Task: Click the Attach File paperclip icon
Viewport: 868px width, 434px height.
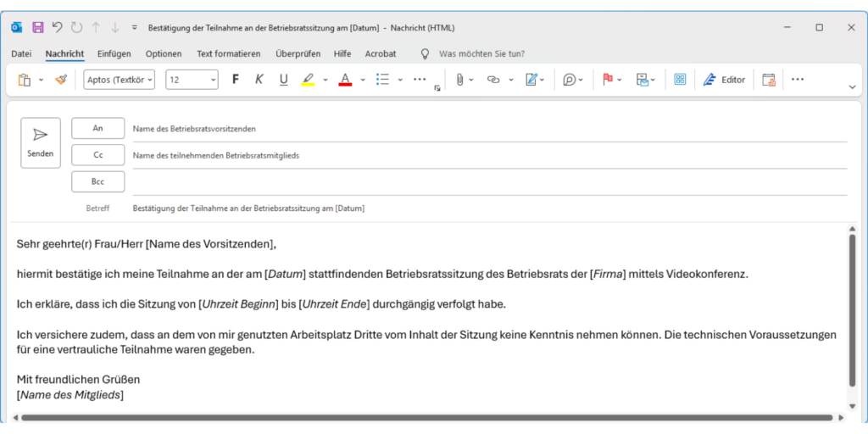Action: tap(459, 80)
